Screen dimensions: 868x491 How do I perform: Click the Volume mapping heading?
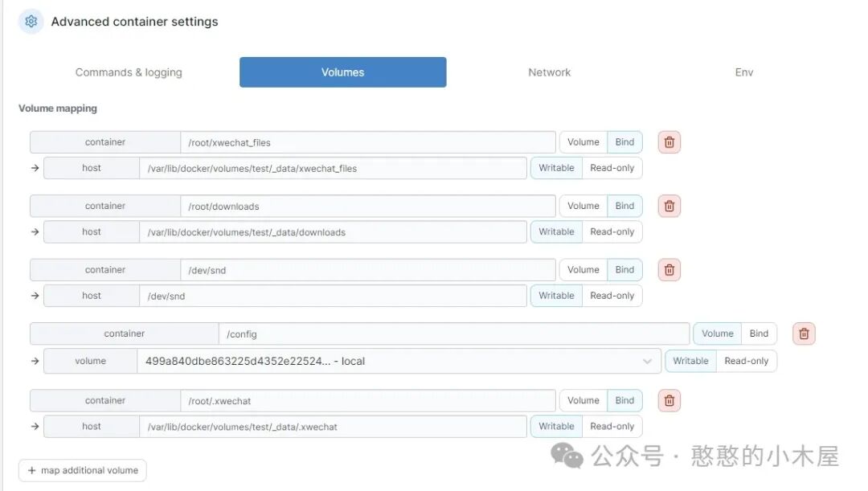(x=58, y=108)
